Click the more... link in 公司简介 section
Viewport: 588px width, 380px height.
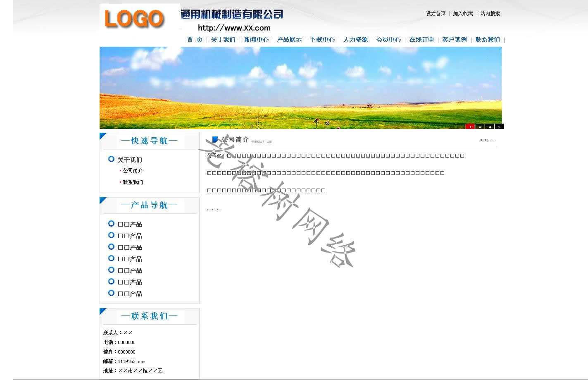click(488, 140)
